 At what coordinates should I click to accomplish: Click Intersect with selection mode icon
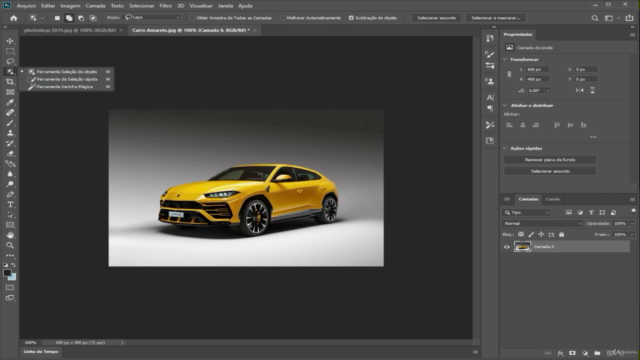93,18
